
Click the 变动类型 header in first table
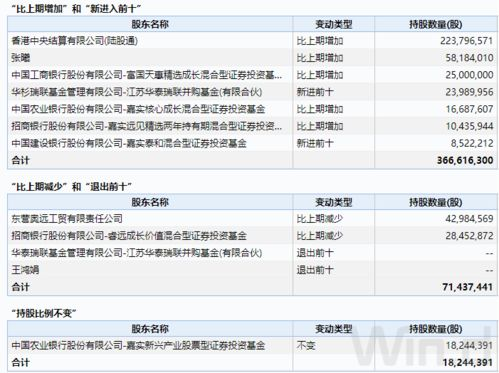[x=334, y=24]
